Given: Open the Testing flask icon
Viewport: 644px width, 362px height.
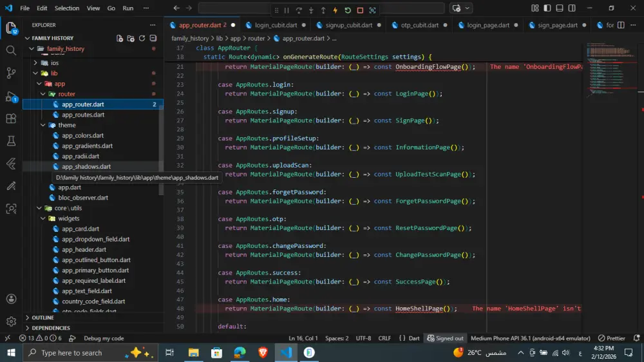Looking at the screenshot, I should pyautogui.click(x=11, y=141).
